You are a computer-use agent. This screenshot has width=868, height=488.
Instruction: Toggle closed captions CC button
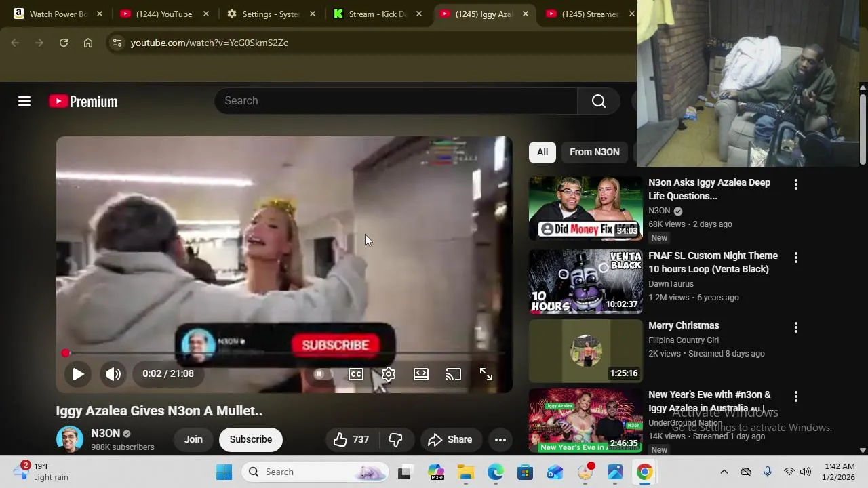(356, 374)
